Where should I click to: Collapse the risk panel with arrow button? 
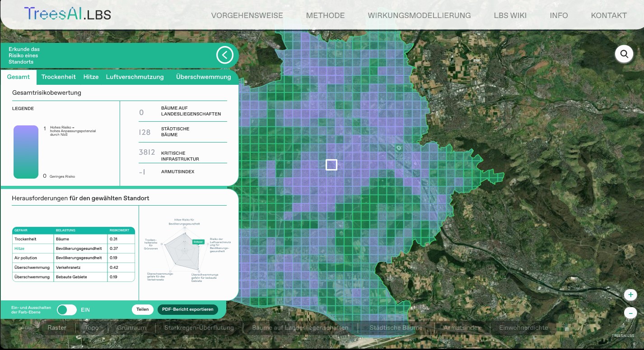[x=224, y=55]
